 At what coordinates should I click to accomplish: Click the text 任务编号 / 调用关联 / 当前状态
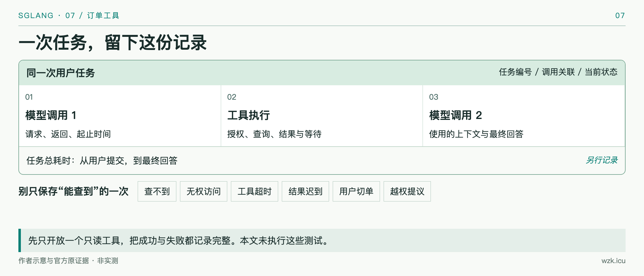558,72
